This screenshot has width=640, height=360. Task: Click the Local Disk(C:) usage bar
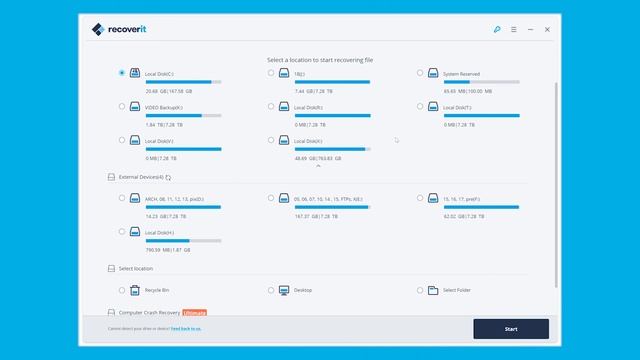tap(183, 82)
